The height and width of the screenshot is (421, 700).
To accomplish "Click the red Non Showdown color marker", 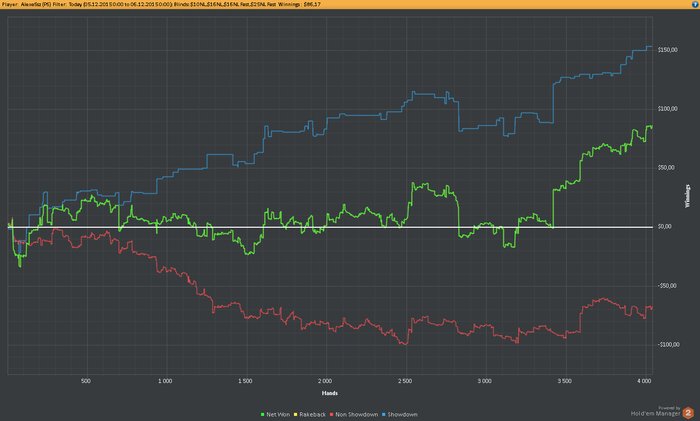I will click(331, 415).
